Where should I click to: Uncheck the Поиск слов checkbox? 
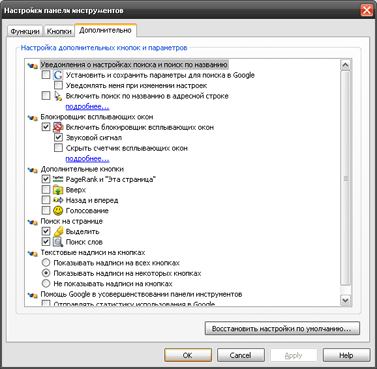46,242
